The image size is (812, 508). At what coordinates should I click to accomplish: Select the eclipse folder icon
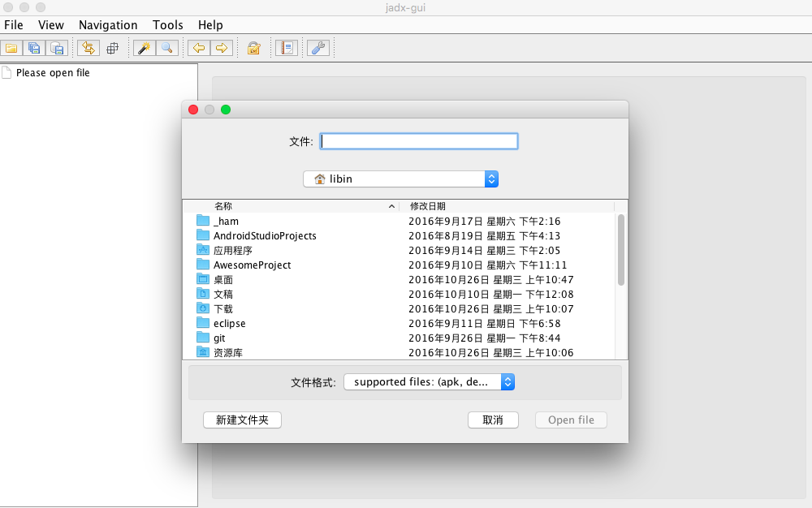[x=203, y=323]
